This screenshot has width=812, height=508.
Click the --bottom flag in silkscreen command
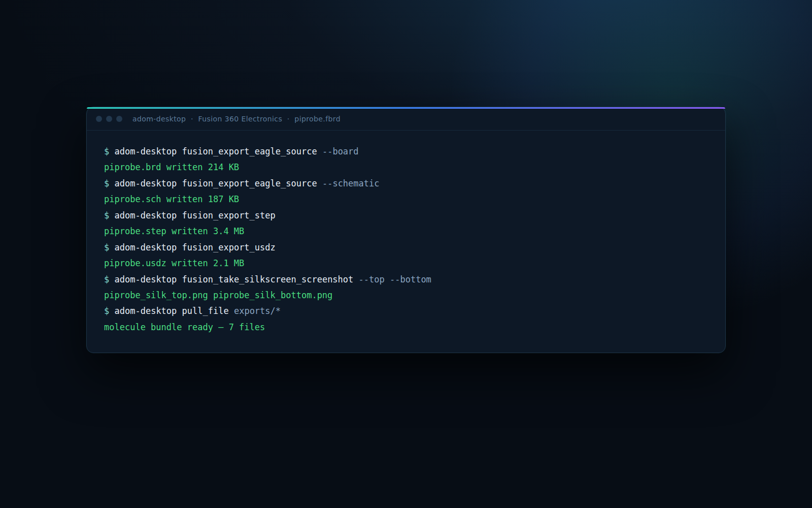[411, 279]
